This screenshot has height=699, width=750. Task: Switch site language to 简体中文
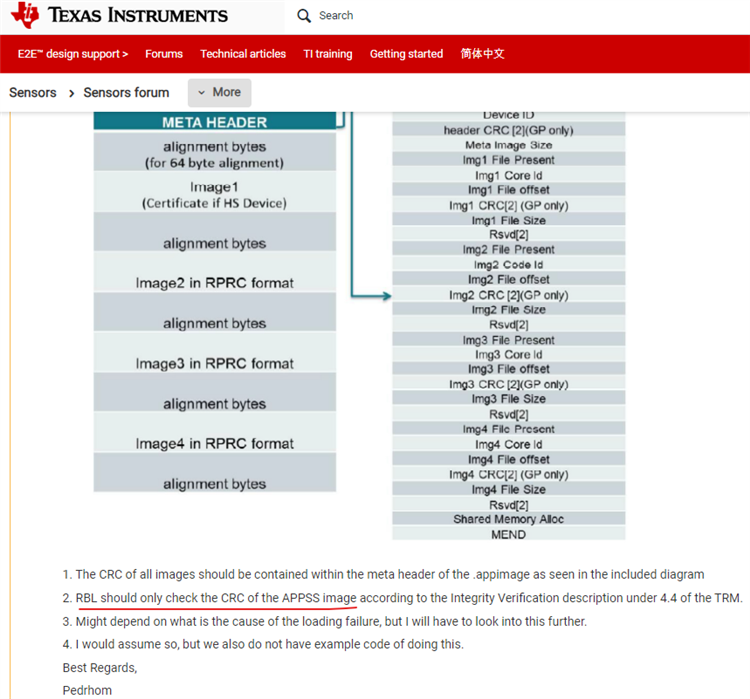(482, 54)
